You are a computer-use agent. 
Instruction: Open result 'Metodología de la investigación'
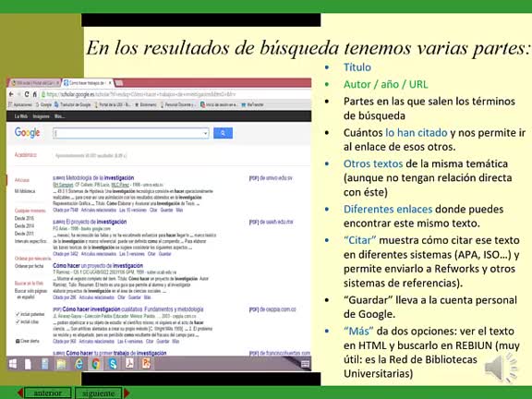(x=100, y=177)
